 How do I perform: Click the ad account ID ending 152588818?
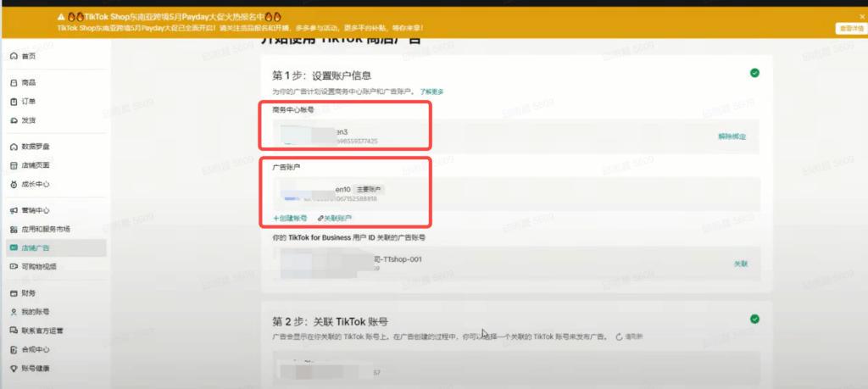tap(341, 198)
